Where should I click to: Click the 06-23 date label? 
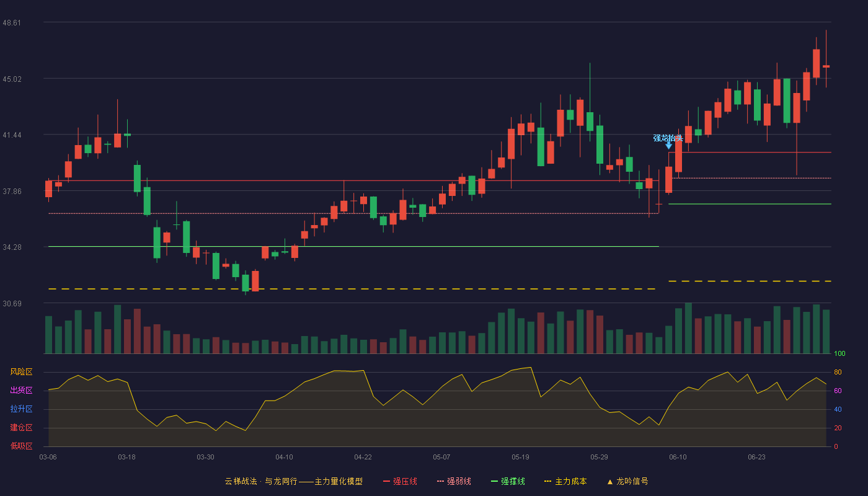tap(756, 457)
